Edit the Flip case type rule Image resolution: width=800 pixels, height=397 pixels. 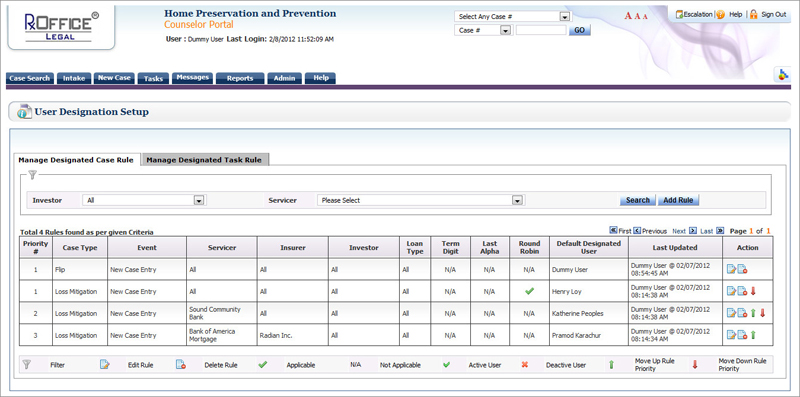(731, 269)
